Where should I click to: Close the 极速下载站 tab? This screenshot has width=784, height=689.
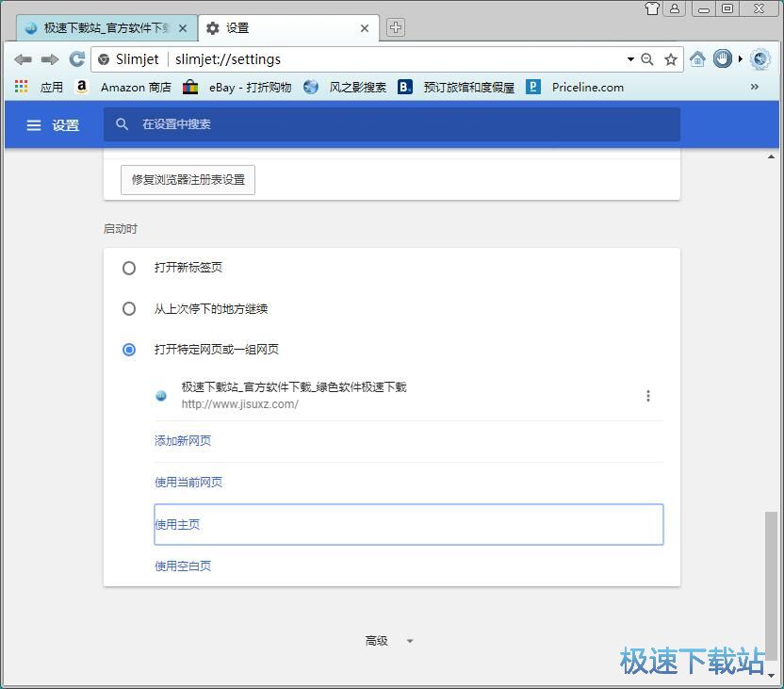pyautogui.click(x=183, y=28)
